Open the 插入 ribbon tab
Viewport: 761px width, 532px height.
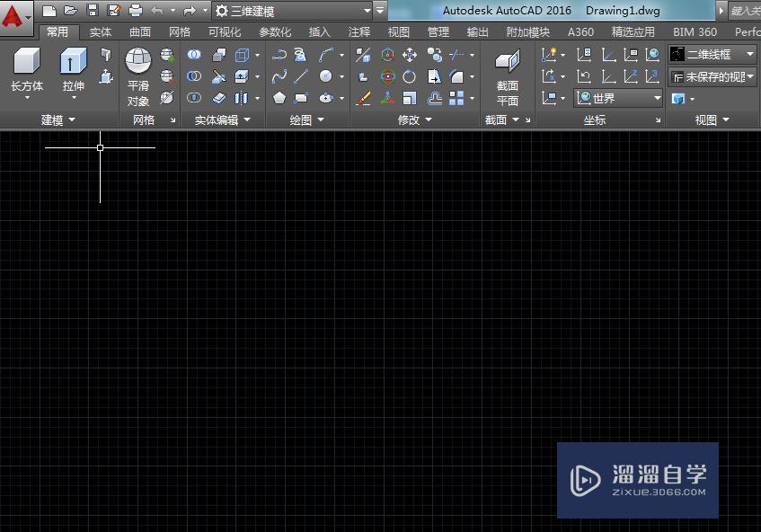(x=319, y=31)
